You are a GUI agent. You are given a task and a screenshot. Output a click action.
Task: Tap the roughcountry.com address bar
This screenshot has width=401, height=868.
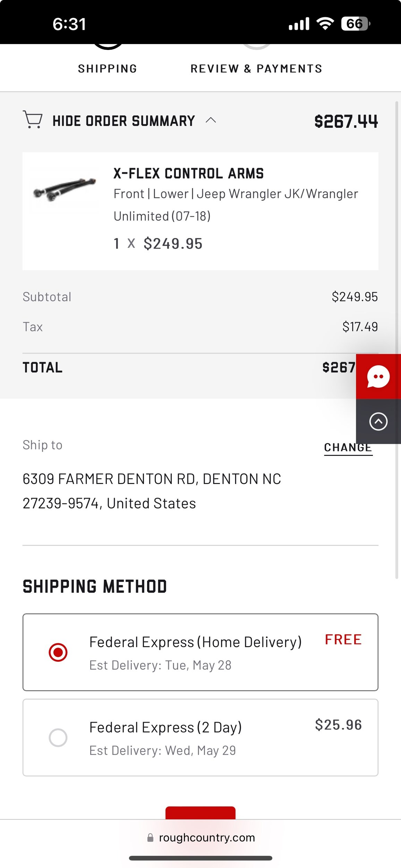[207, 838]
